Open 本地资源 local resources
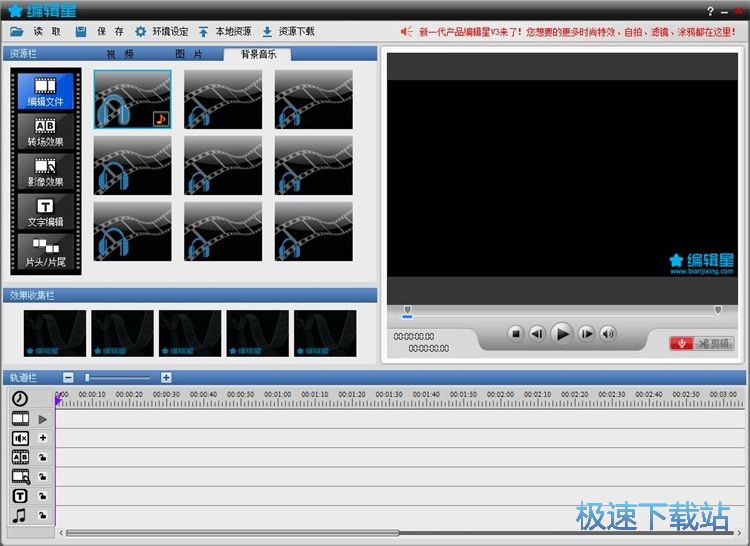Viewport: 750px width, 546px height. tap(224, 32)
